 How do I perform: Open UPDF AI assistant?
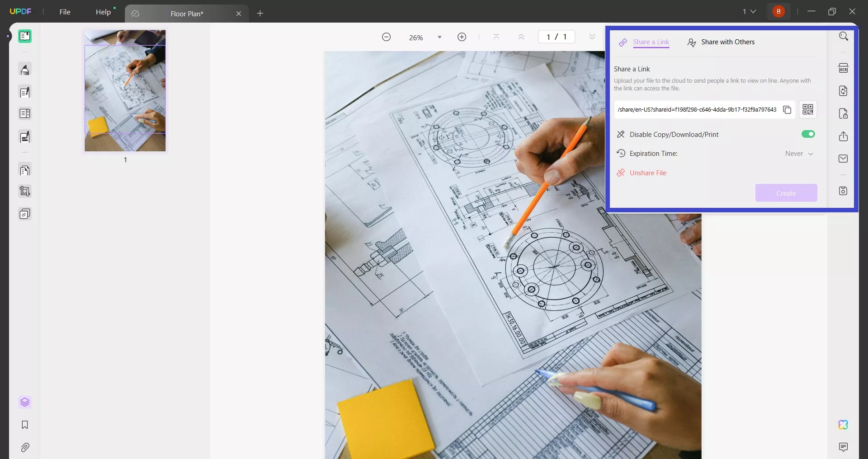pos(844,425)
